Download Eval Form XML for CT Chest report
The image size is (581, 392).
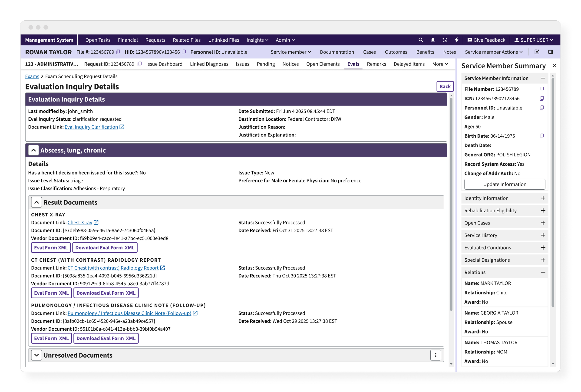pyautogui.click(x=106, y=293)
